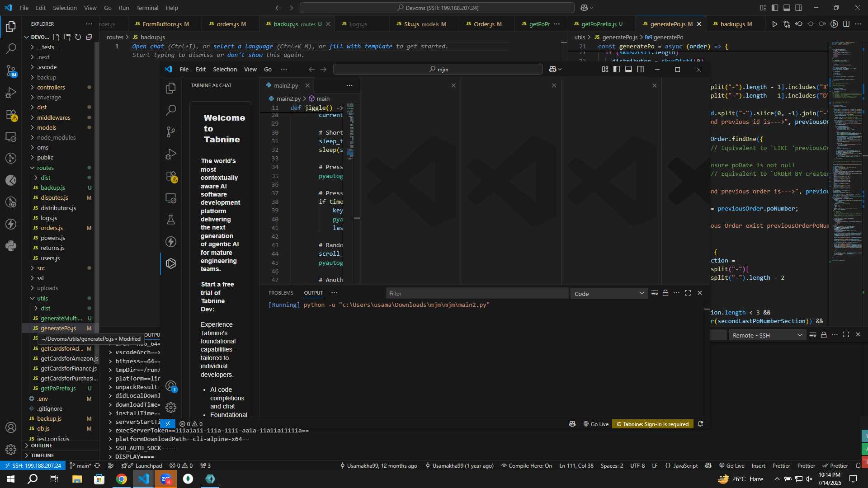The height and width of the screenshot is (488, 868).
Task: Open Python icon in main activity bar
Action: [11, 246]
